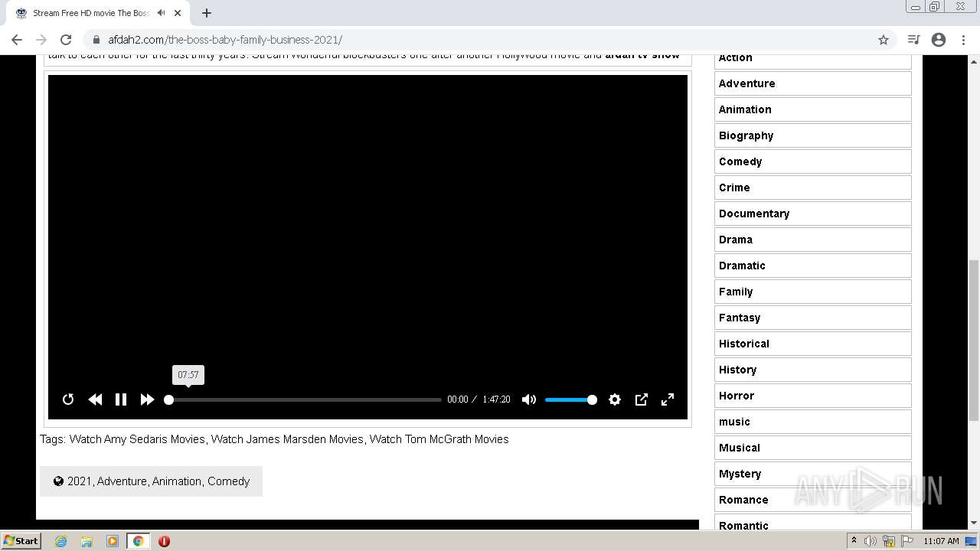This screenshot has height=551, width=980.
Task: Open the Windows Start menu
Action: [x=21, y=540]
